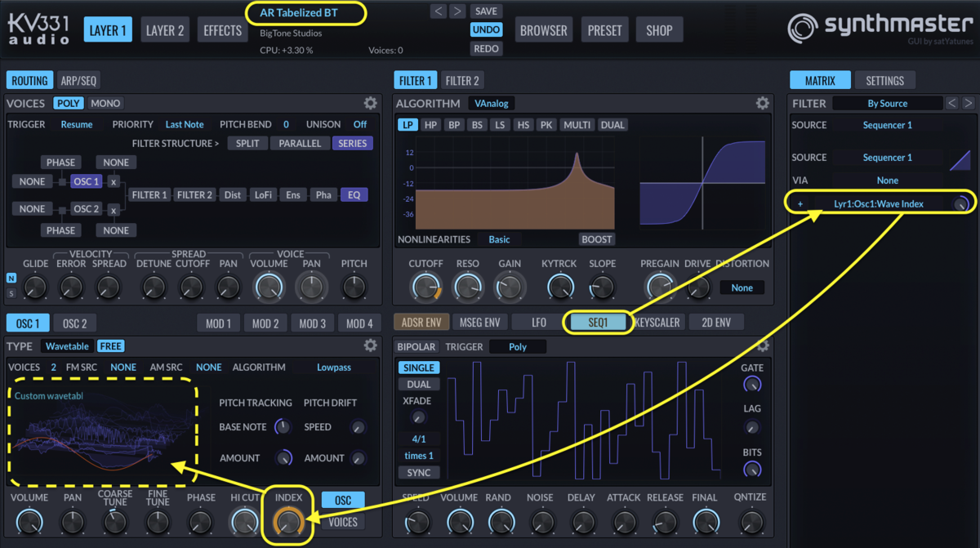Image resolution: width=980 pixels, height=548 pixels.
Task: Click the Pregain knob
Action: pos(659,287)
